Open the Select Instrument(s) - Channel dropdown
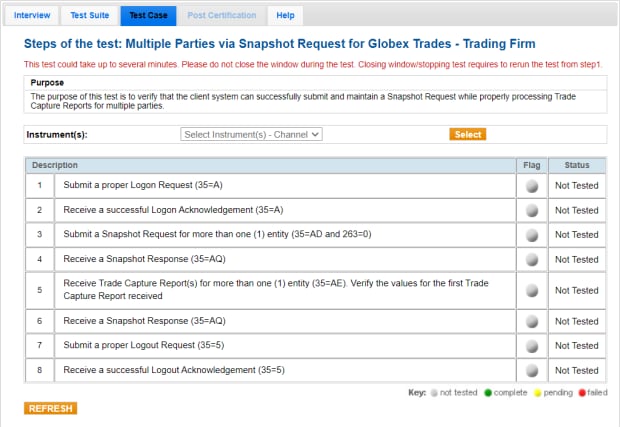 pos(251,134)
